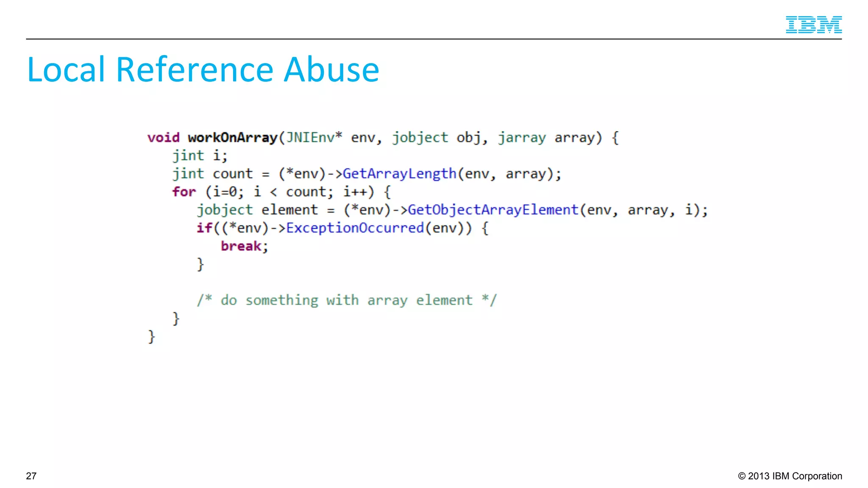Click the slide number 27
Viewport: 868px width, 488px height.
pyautogui.click(x=31, y=476)
